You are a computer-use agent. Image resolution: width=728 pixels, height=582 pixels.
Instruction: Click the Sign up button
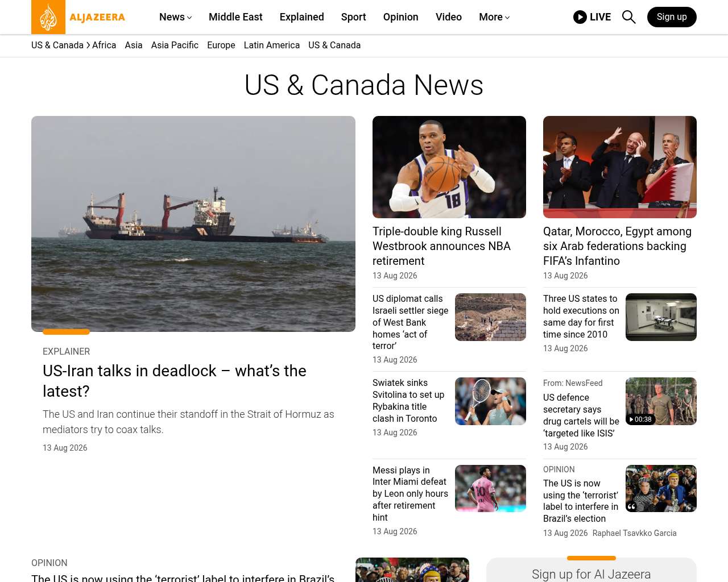pos(672,17)
